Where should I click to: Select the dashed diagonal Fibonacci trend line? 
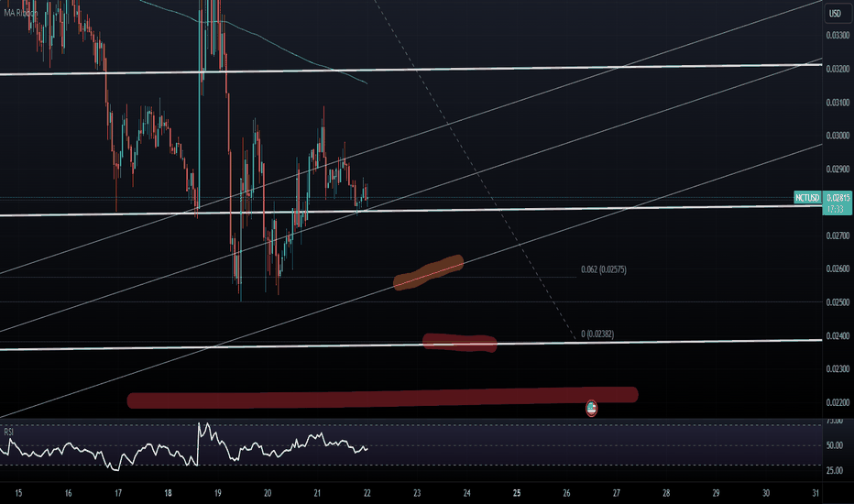pos(476,170)
